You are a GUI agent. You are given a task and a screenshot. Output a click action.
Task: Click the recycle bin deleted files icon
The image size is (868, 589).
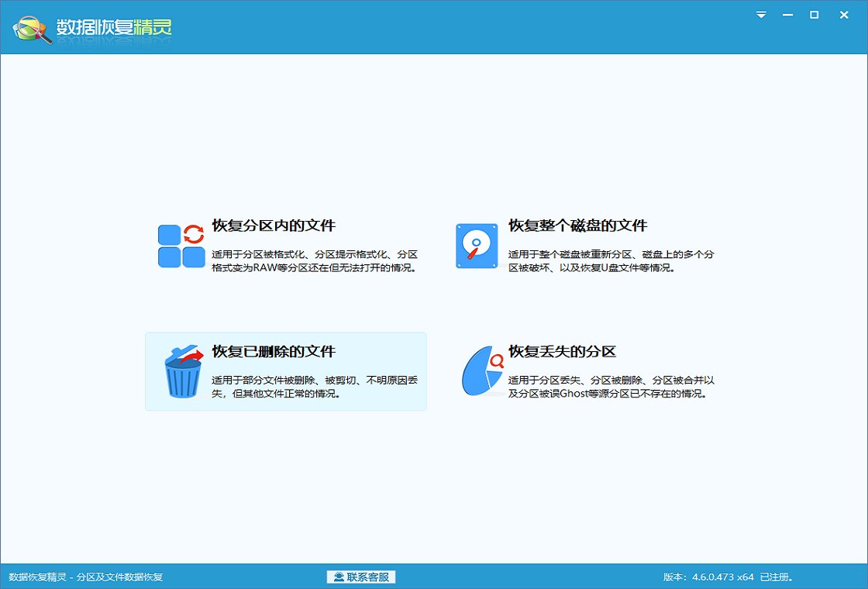(x=184, y=371)
